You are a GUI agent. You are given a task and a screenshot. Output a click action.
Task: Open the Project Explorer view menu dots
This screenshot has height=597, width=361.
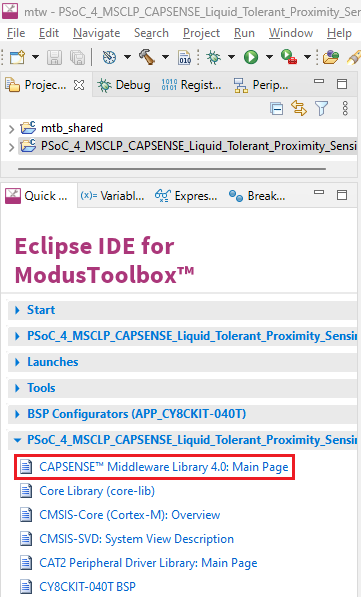pyautogui.click(x=345, y=109)
